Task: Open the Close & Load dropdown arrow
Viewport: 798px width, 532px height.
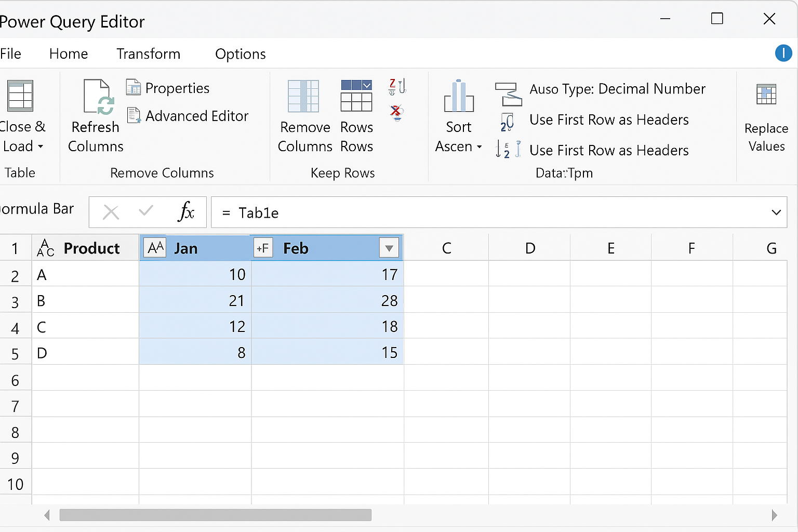Action: tap(41, 147)
